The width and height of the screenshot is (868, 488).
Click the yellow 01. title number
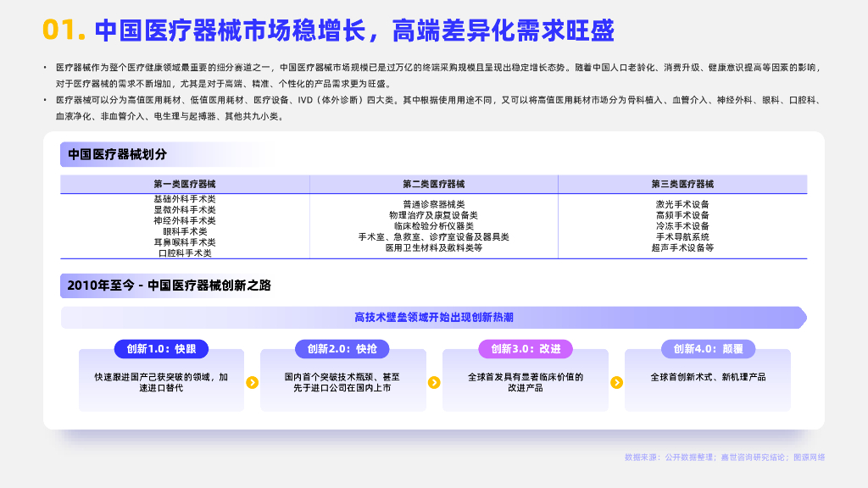click(64, 30)
